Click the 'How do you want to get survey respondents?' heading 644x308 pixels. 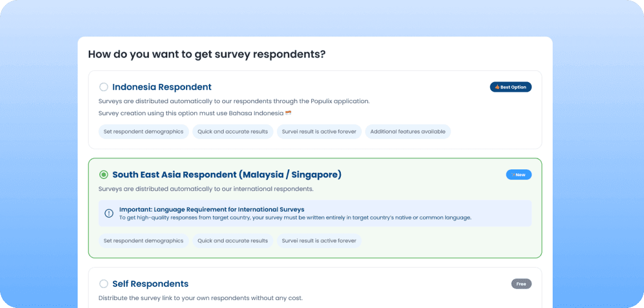tap(207, 55)
